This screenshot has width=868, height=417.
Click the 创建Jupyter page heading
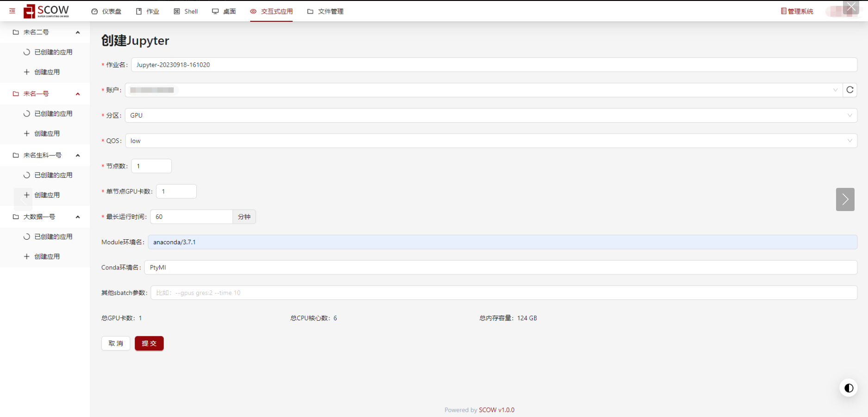(x=135, y=41)
